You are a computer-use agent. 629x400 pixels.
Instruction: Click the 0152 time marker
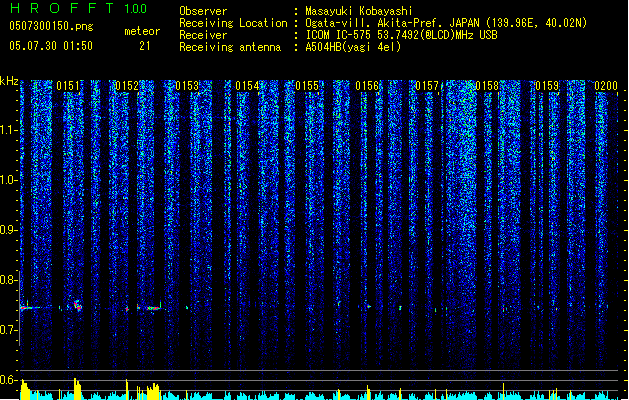(x=127, y=86)
